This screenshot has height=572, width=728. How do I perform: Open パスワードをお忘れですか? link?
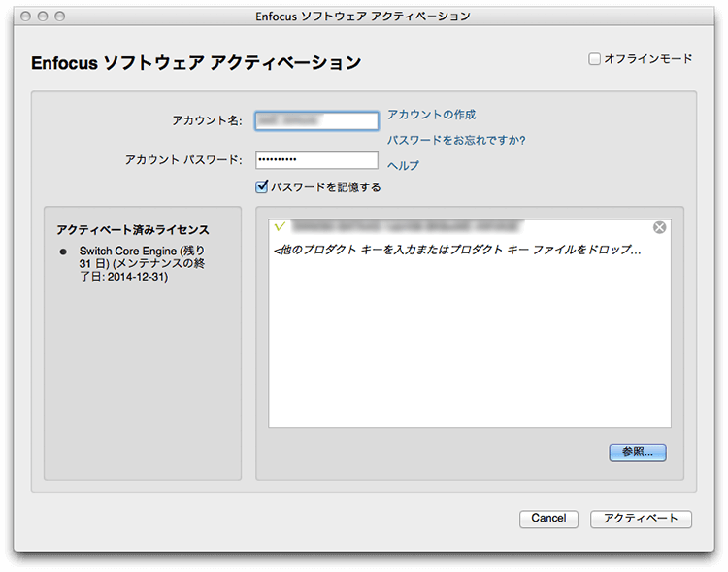tap(456, 140)
